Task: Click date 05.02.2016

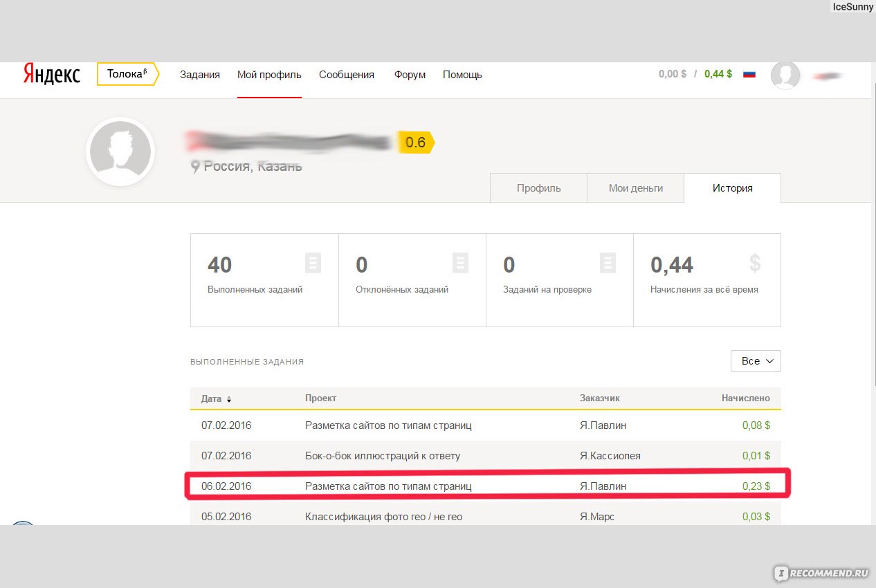Action: click(226, 517)
